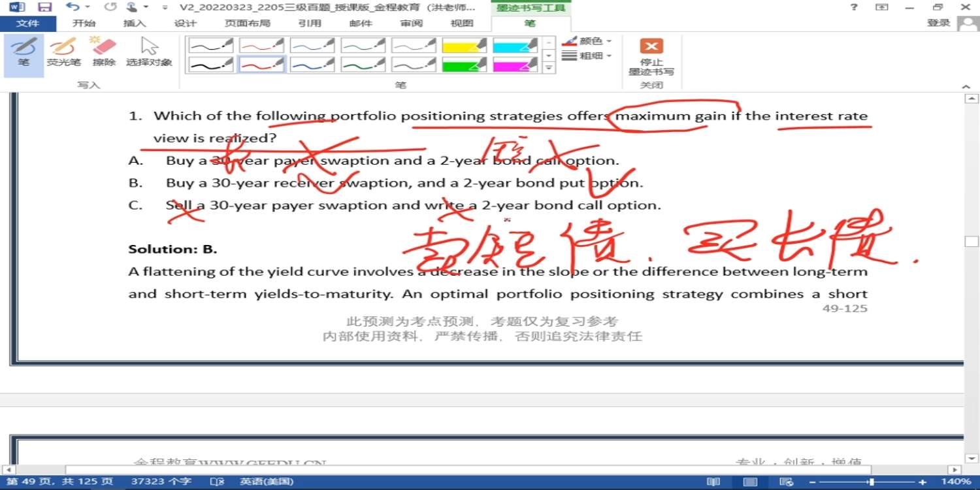Open the undo history dropdown arrow
The height and width of the screenshot is (490, 980).
[88, 7]
